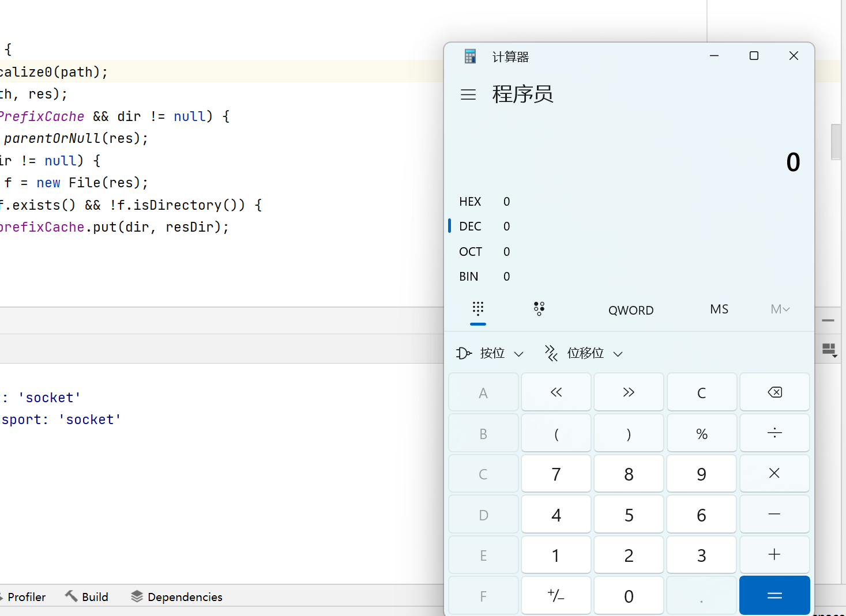Viewport: 846px width, 616px height.
Task: Click the equals key
Action: pos(774,595)
